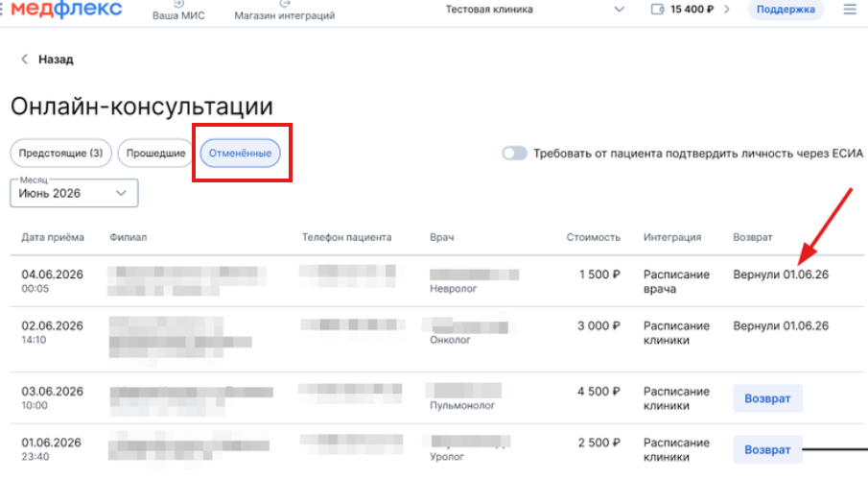Select the Отменённые tab

(x=241, y=154)
